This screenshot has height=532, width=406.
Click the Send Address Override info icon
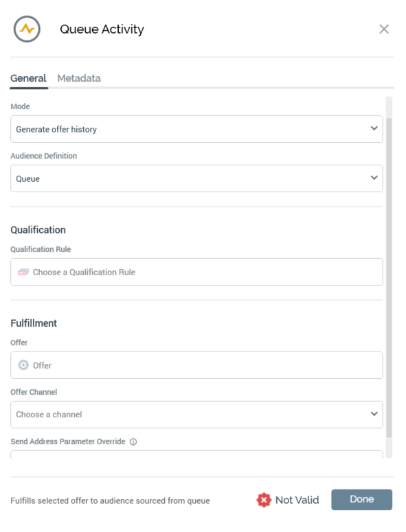click(133, 442)
